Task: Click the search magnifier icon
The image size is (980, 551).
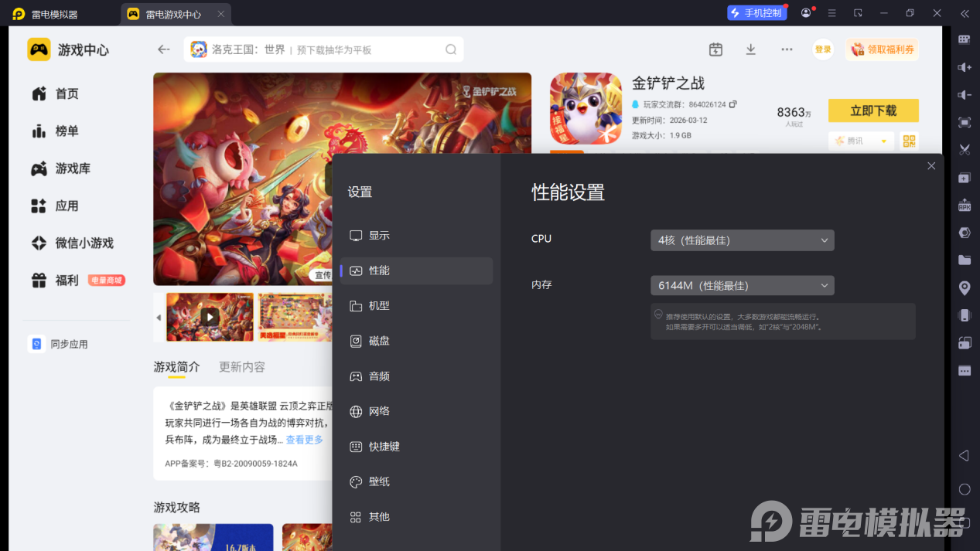Action: pos(451,49)
